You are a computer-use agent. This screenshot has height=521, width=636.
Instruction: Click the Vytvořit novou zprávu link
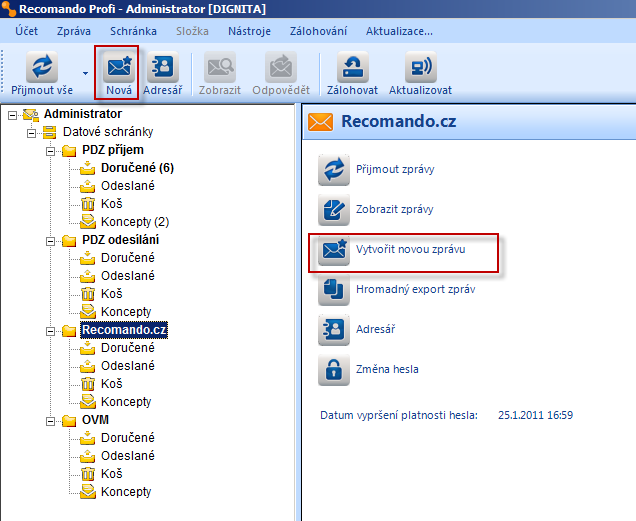pos(410,249)
